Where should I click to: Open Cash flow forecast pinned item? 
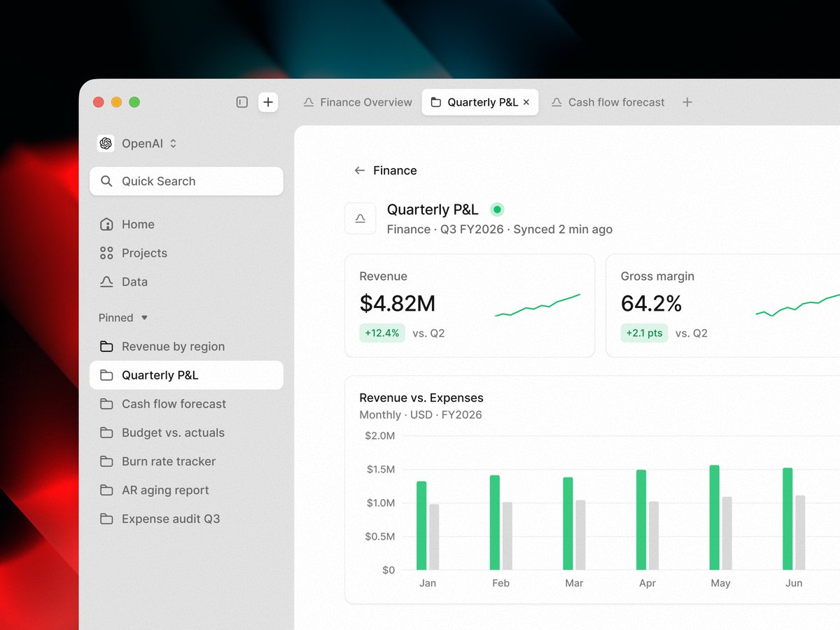[186, 404]
